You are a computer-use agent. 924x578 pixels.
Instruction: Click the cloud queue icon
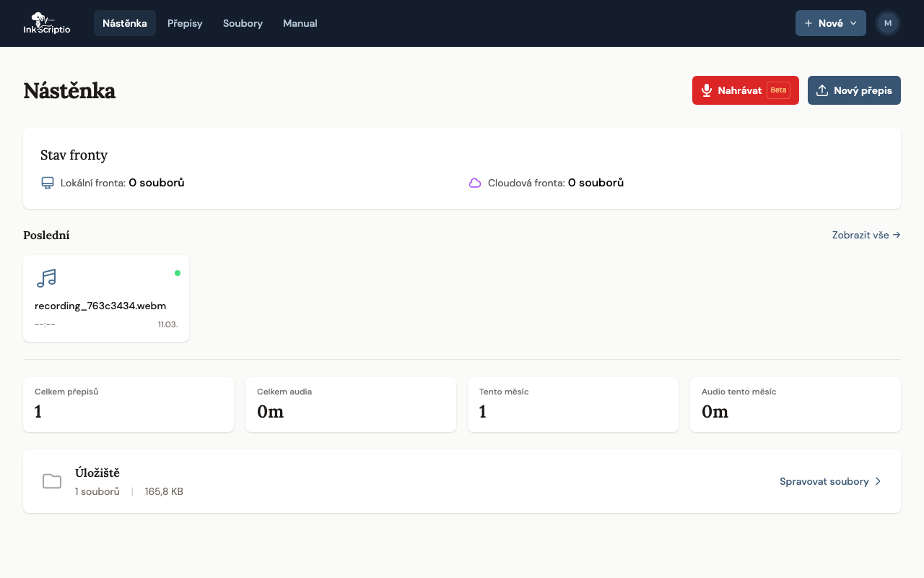(475, 183)
